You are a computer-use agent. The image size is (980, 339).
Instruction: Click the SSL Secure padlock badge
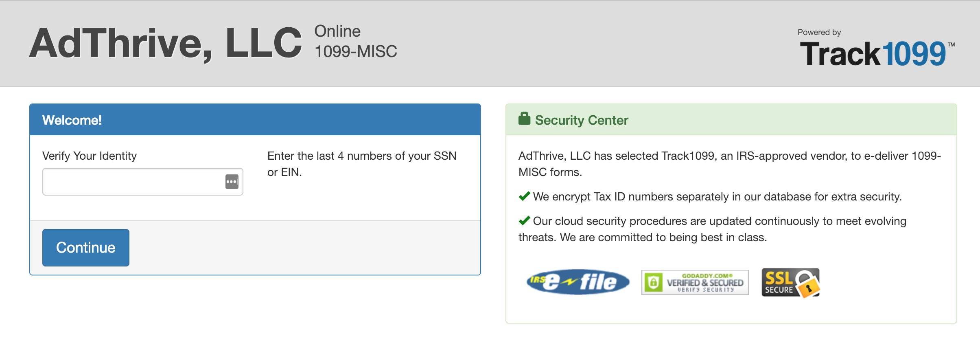(790, 283)
